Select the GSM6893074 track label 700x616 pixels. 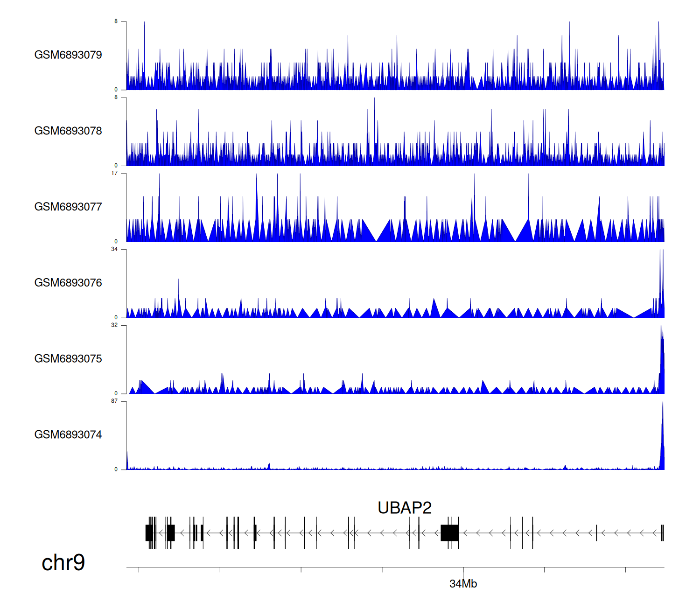pos(68,435)
